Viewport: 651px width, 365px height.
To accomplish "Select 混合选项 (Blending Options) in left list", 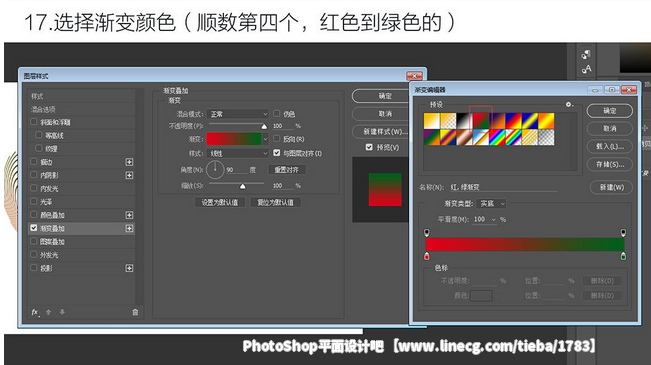I will [81, 110].
